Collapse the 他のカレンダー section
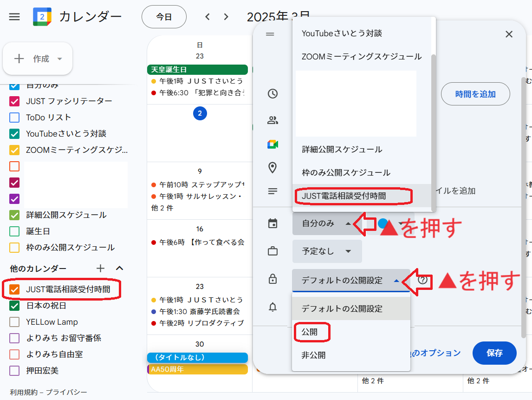Image resolution: width=532 pixels, height=400 pixels. 119,268
